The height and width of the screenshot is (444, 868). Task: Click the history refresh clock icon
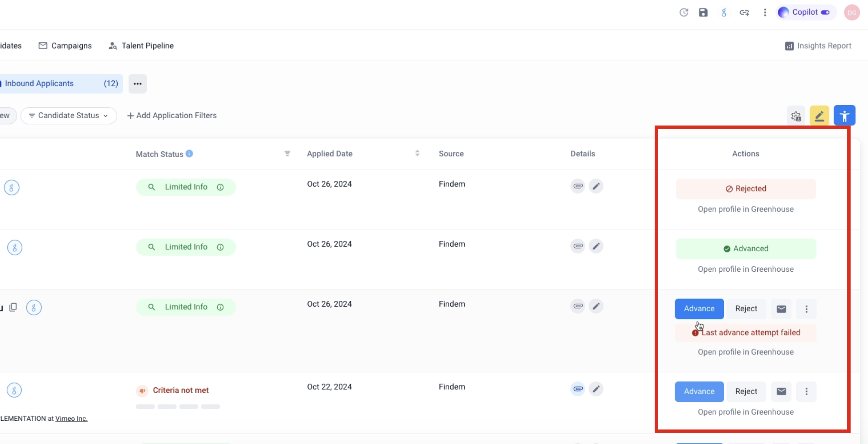click(684, 12)
